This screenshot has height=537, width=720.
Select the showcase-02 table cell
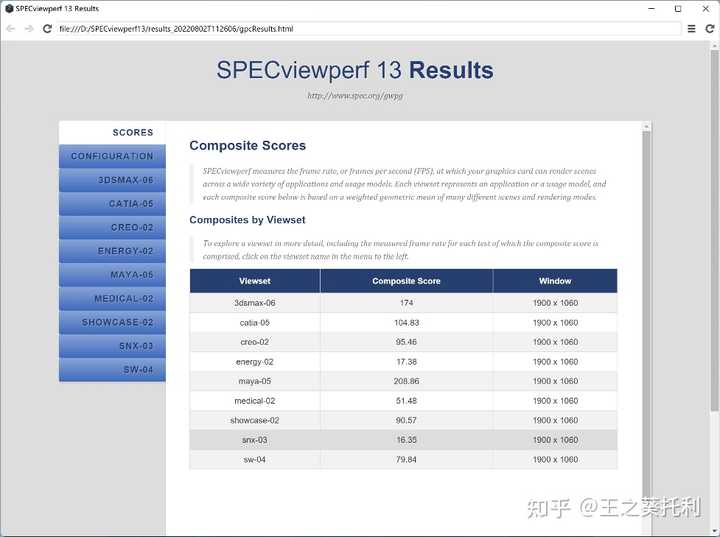255,420
